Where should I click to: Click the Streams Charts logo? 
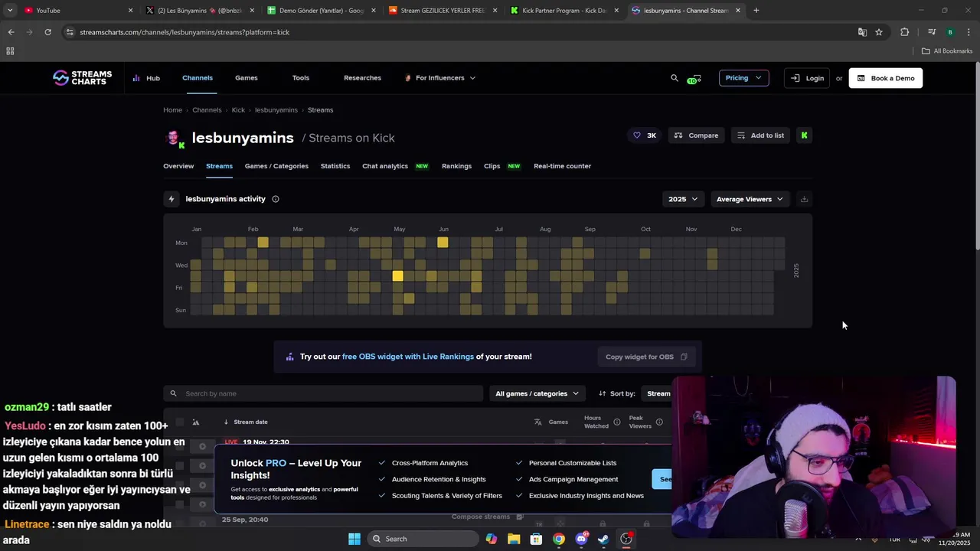click(x=82, y=77)
